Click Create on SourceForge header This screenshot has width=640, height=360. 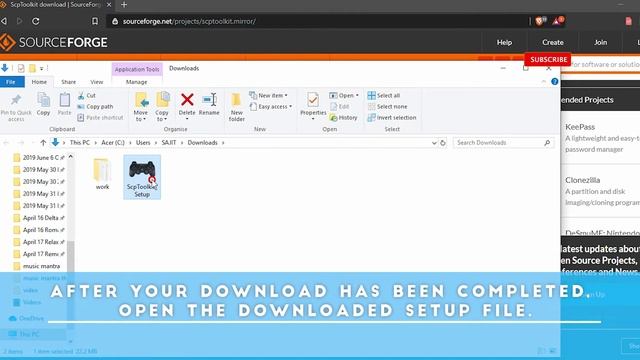click(553, 42)
